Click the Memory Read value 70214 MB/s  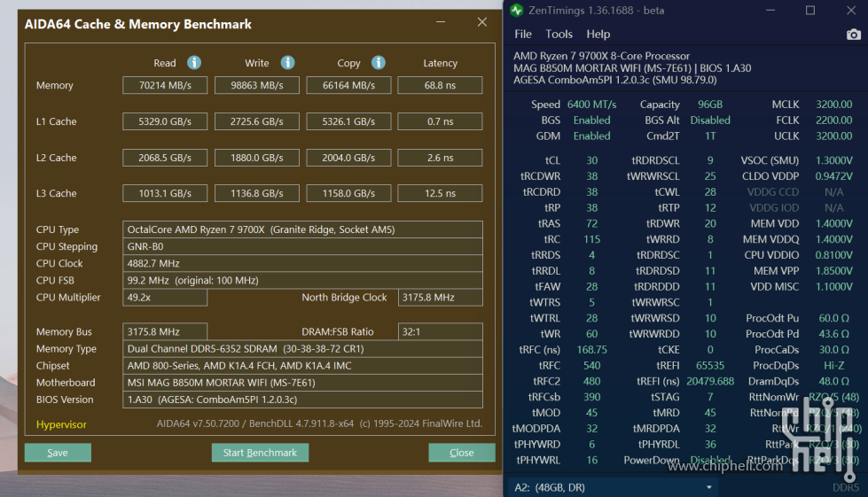click(165, 85)
